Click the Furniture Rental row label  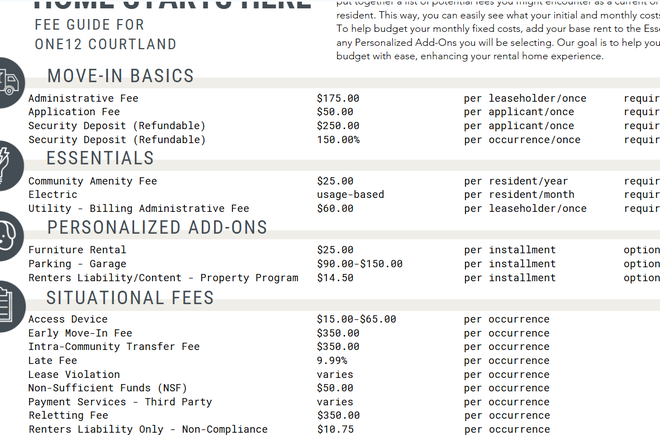(77, 250)
